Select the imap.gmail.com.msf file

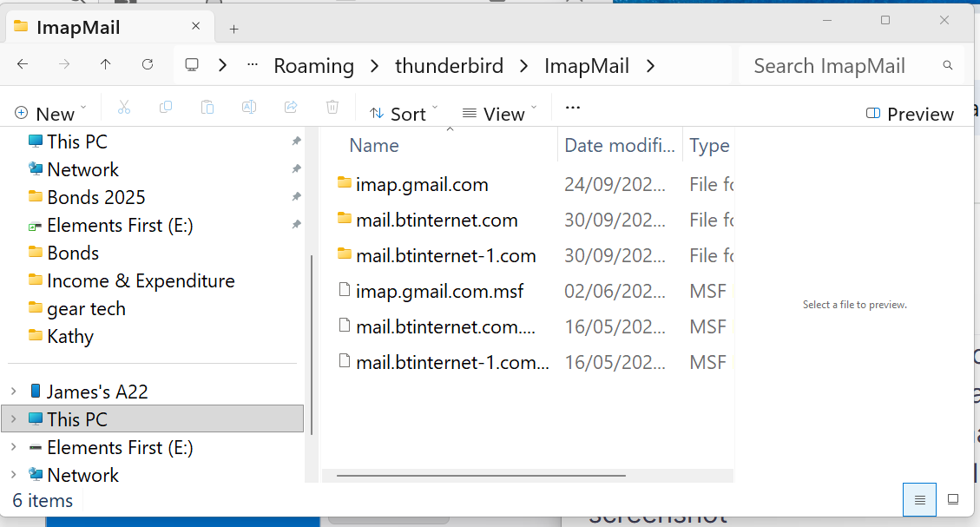pos(430,292)
